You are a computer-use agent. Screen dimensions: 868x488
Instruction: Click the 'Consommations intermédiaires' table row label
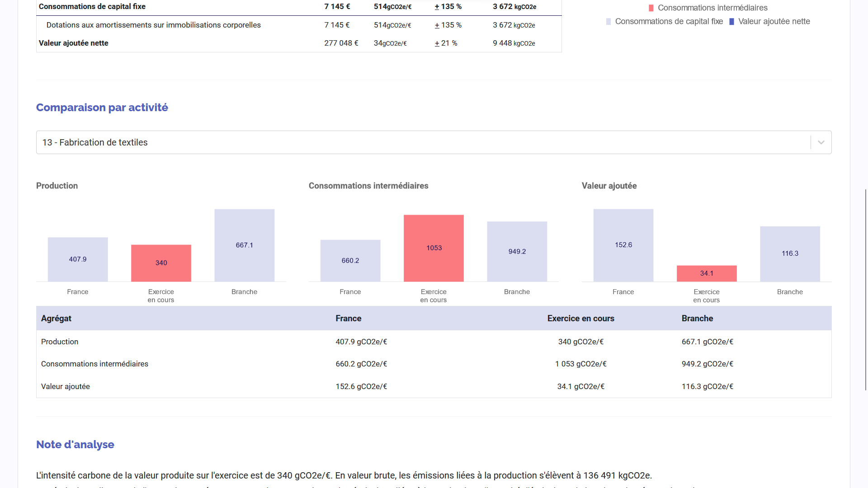pos(94,364)
